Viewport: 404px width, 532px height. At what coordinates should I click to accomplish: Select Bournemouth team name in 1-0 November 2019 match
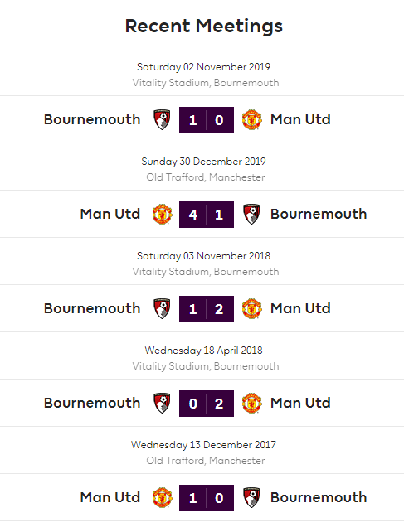[x=92, y=120]
